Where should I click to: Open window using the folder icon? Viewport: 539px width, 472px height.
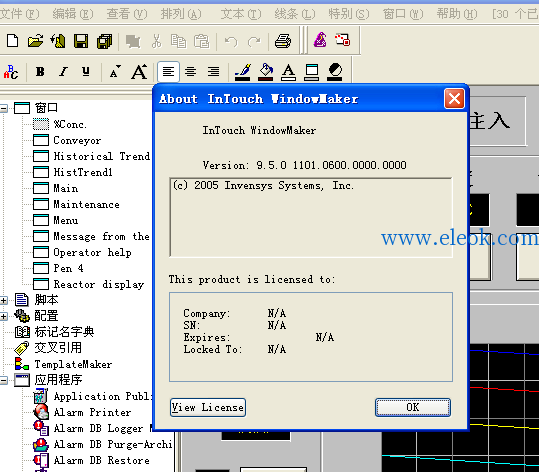click(x=35, y=41)
